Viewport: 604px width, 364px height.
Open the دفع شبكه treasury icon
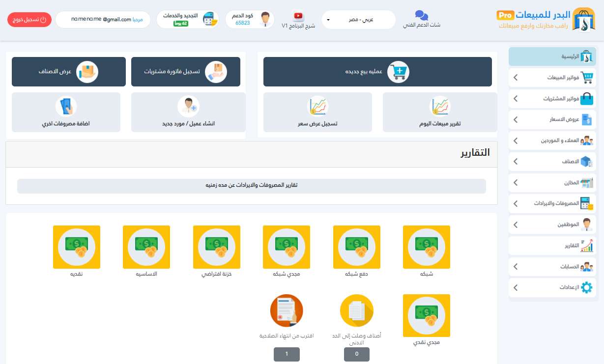click(x=356, y=247)
